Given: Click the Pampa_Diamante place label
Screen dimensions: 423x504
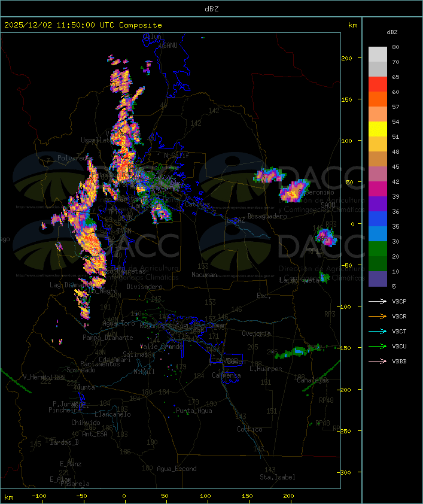Looking at the screenshot, I should coord(108,338).
